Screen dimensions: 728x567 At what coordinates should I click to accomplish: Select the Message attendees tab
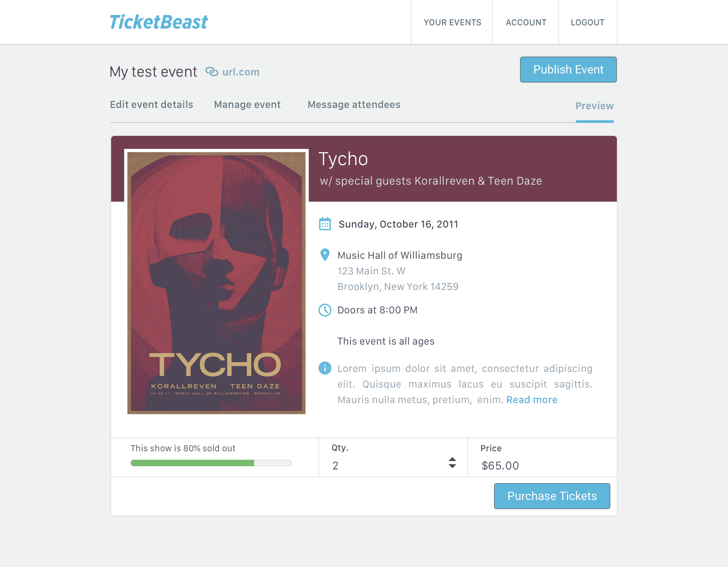pyautogui.click(x=354, y=105)
